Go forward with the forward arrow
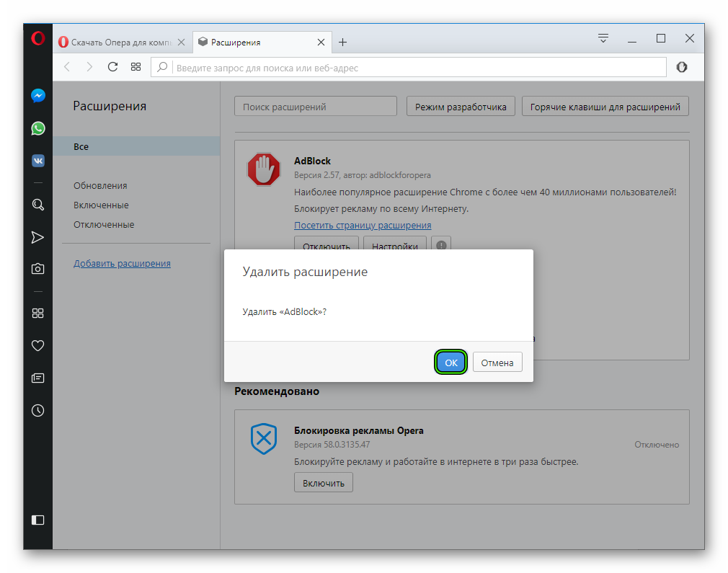This screenshot has width=728, height=573. (89, 67)
